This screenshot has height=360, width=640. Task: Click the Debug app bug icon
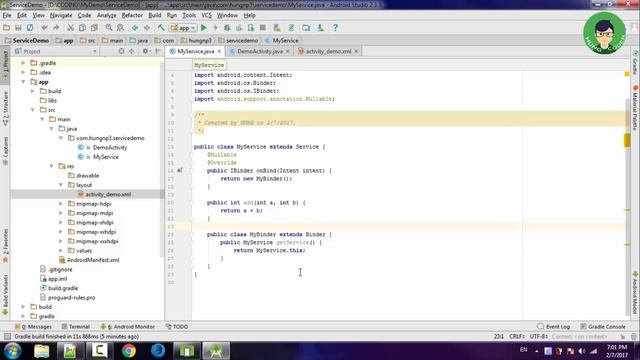pyautogui.click(x=227, y=28)
